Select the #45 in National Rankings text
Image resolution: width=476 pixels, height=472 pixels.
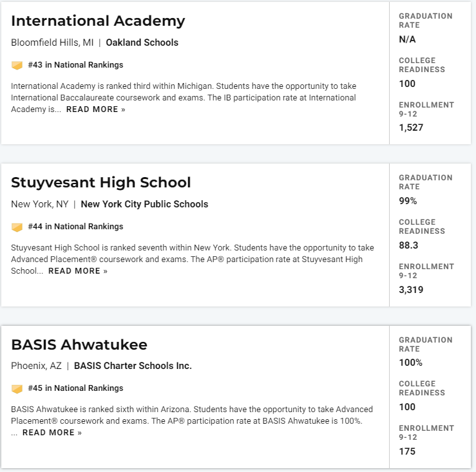75,388
